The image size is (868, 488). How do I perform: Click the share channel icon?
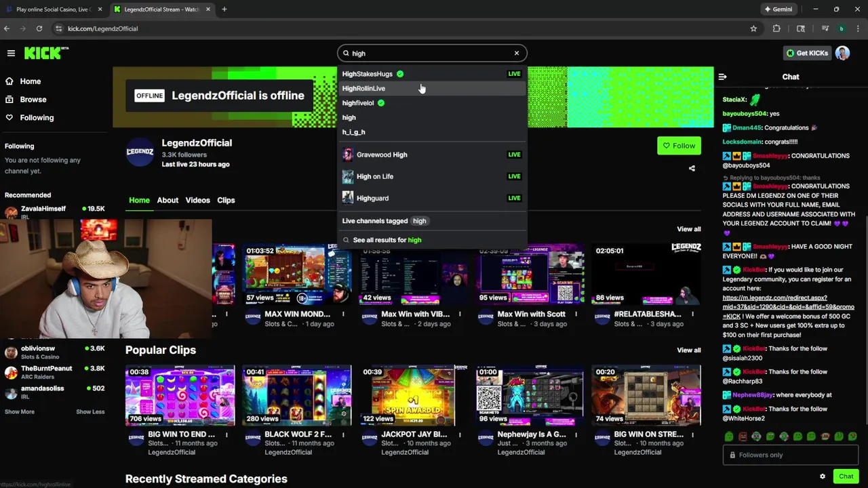(692, 168)
